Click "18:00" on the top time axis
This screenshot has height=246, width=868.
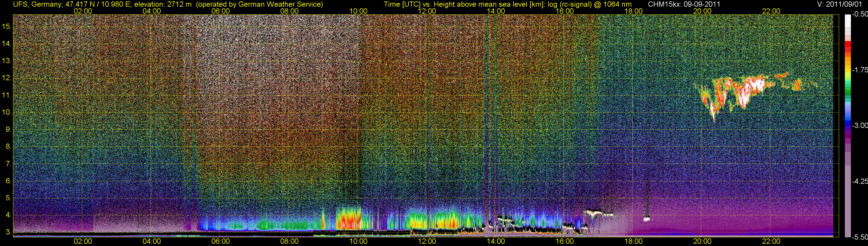(633, 11)
